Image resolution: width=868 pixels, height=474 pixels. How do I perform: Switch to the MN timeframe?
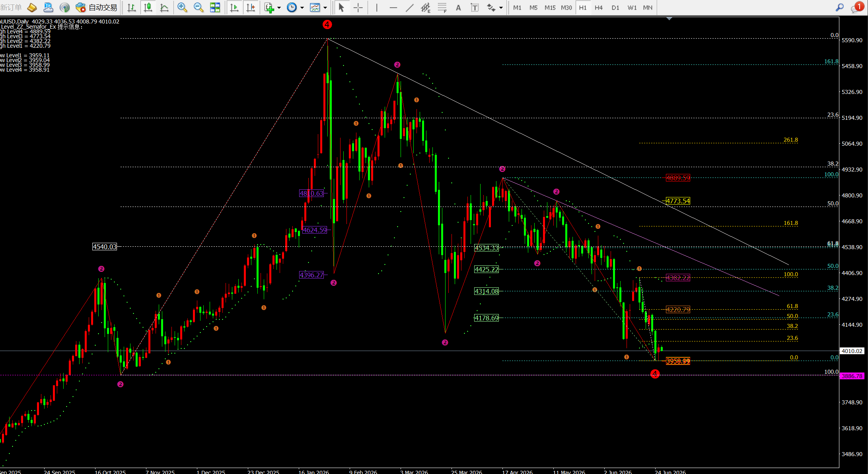point(648,8)
